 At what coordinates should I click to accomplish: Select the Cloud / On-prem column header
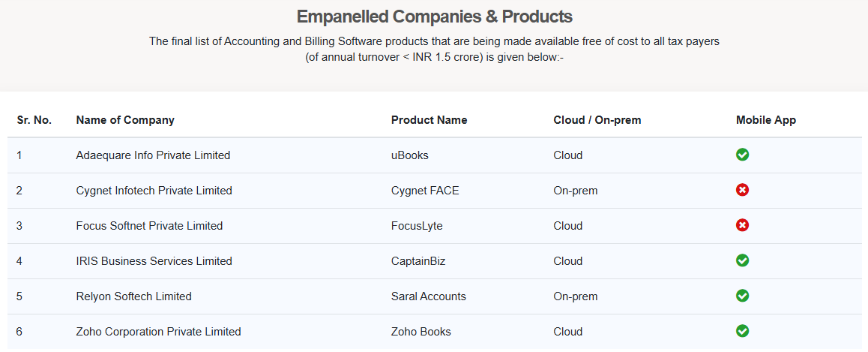(x=597, y=120)
